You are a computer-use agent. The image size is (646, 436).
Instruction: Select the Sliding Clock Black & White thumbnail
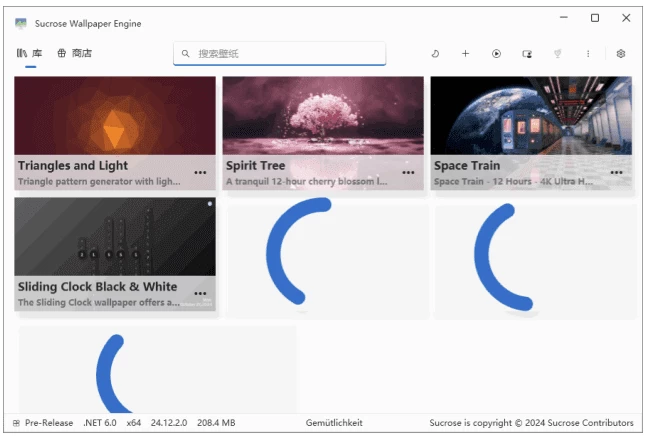[115, 236]
